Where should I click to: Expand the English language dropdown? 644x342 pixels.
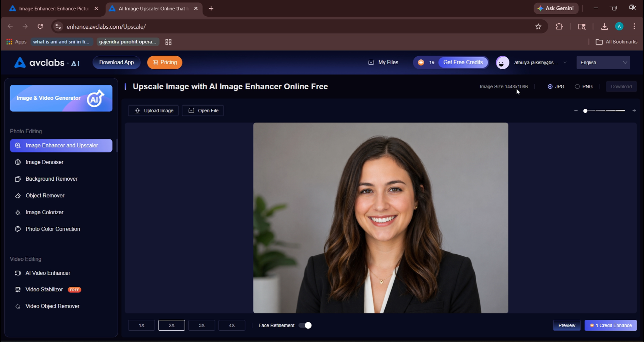click(x=603, y=63)
